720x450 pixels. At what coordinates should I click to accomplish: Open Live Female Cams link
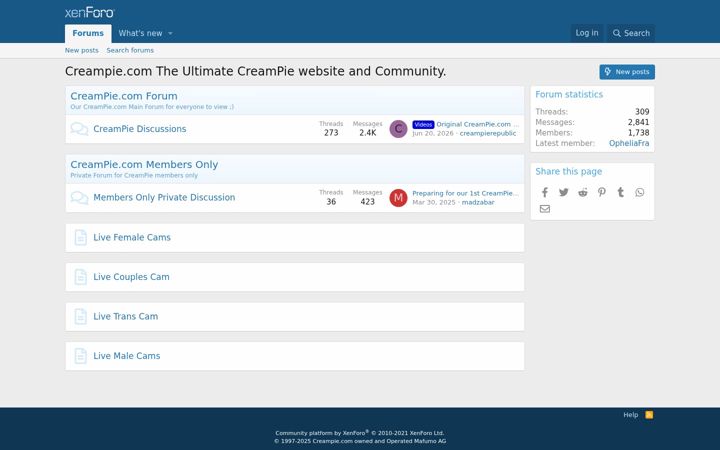coord(132,237)
